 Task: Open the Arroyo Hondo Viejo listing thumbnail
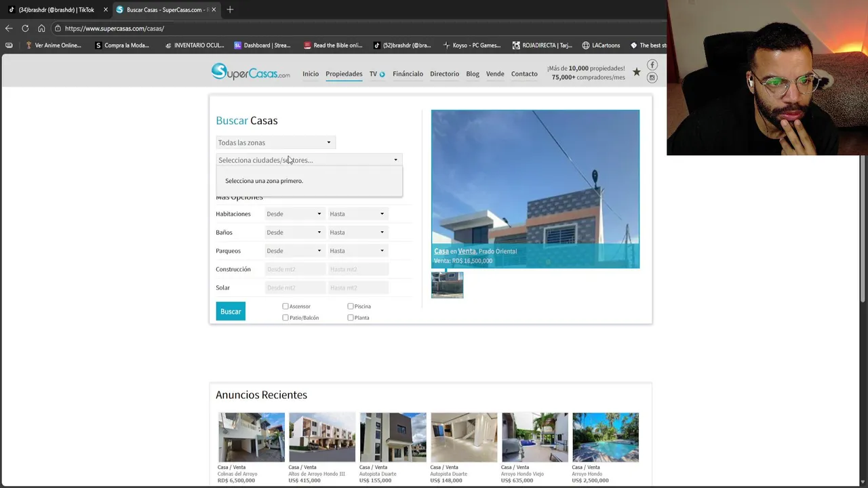tap(535, 437)
